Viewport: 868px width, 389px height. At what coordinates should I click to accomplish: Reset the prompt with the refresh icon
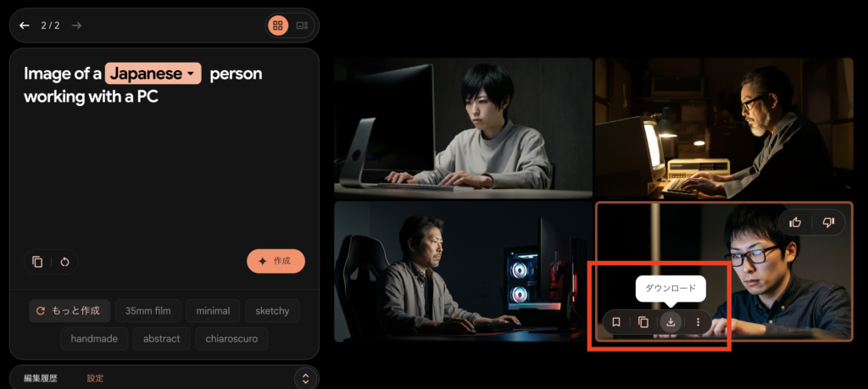point(64,262)
